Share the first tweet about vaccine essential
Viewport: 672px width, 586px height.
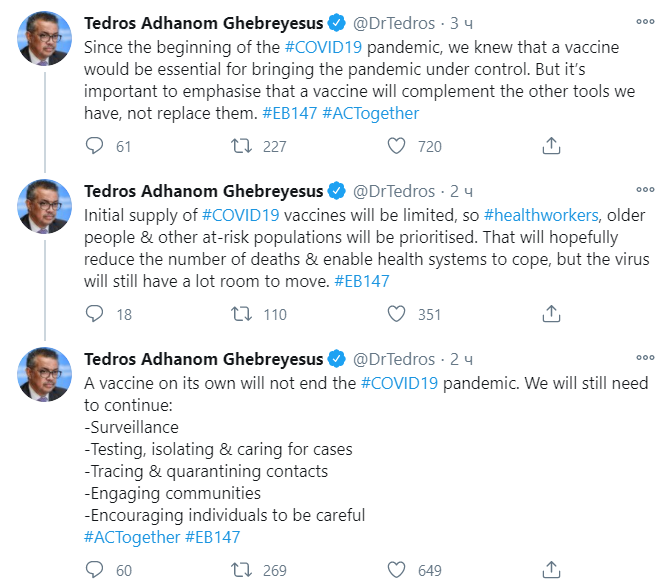point(551,146)
